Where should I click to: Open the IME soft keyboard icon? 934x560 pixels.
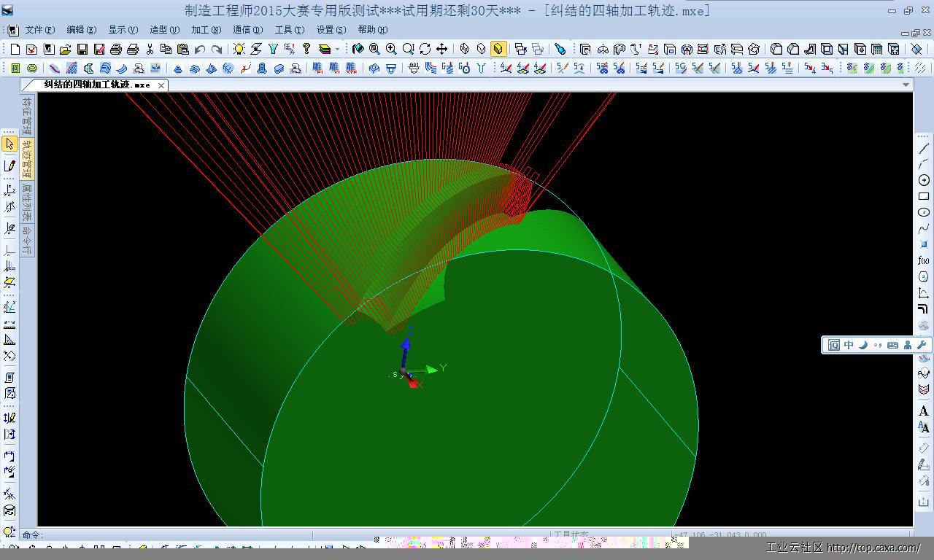click(892, 345)
